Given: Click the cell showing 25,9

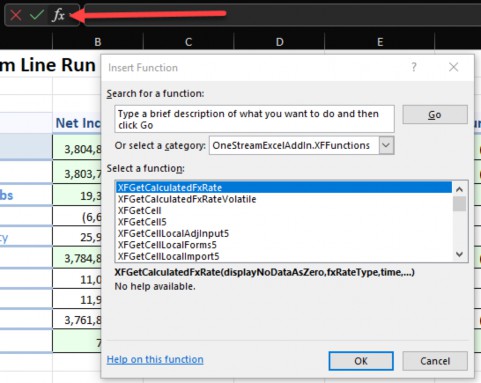Looking at the screenshot, I should click(77, 237).
